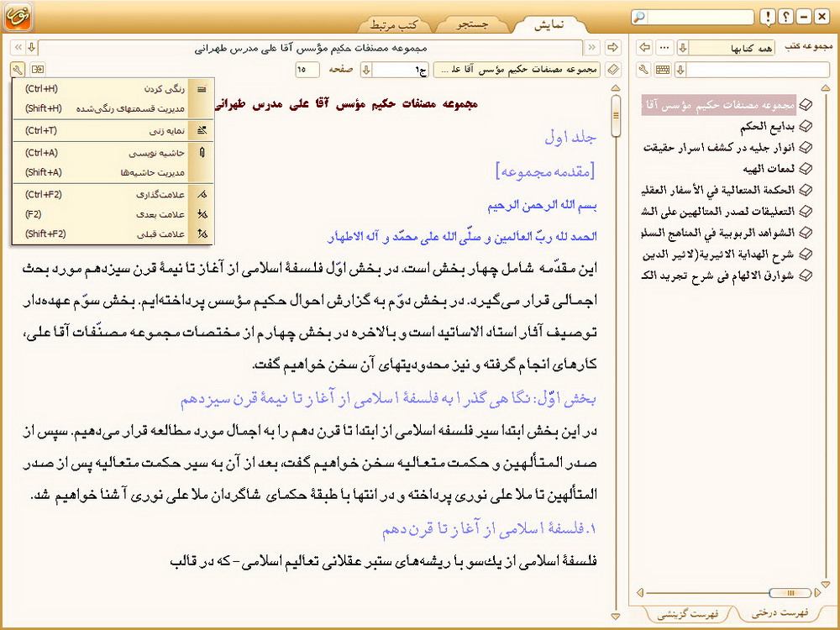This screenshot has height=630, width=840.
Task: Click the application logo in top-left corner
Action: (19, 17)
